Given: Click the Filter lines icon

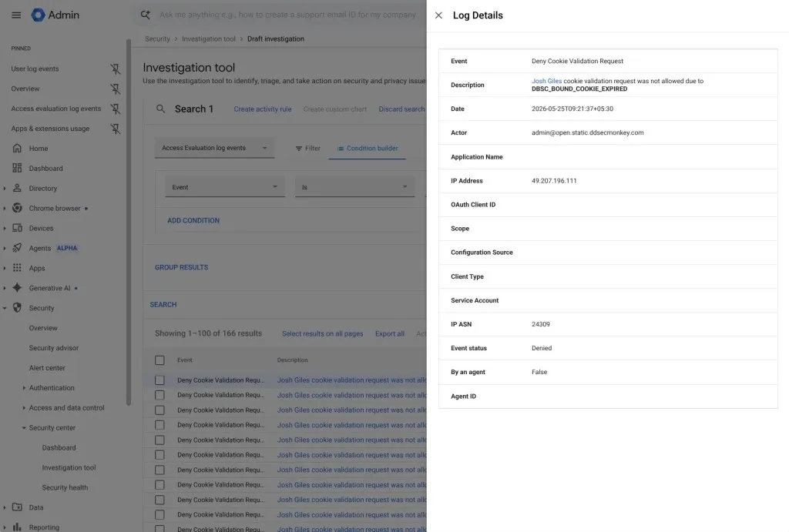Looking at the screenshot, I should click(299, 149).
